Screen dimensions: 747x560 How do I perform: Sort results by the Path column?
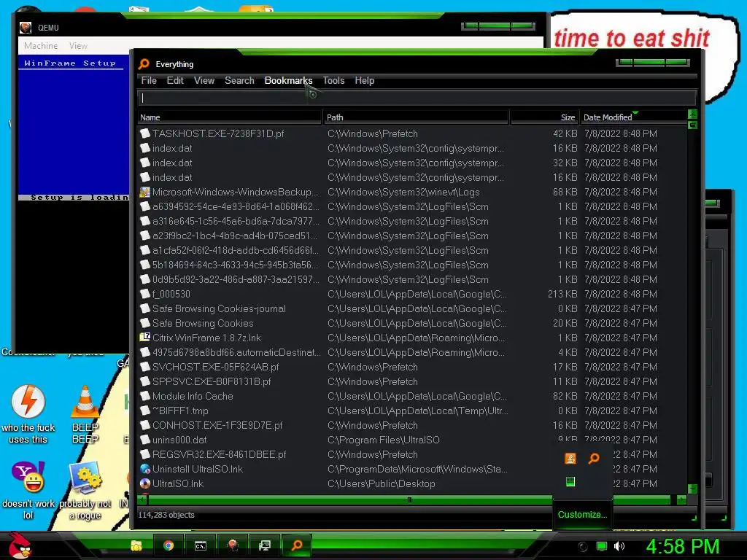(x=416, y=117)
